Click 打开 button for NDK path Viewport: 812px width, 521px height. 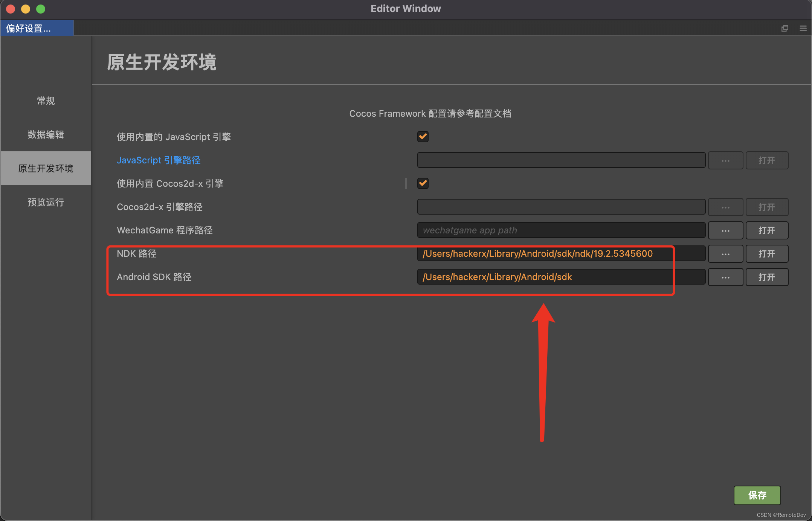(767, 254)
